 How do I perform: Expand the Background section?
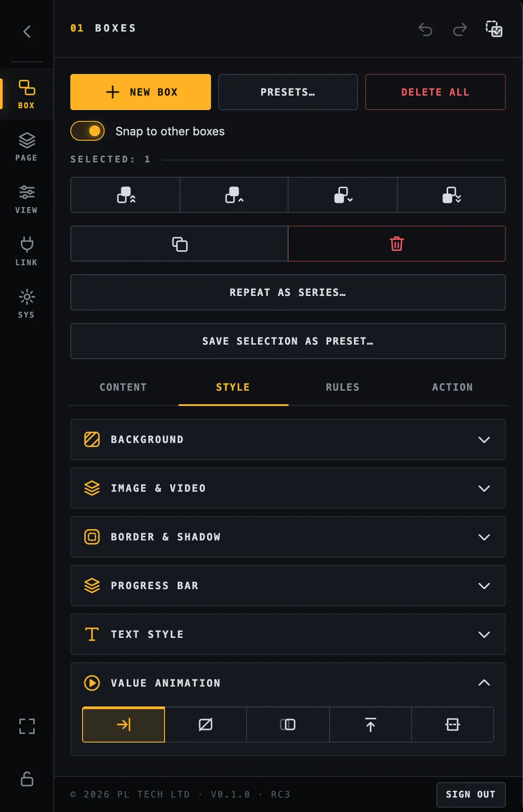point(288,440)
